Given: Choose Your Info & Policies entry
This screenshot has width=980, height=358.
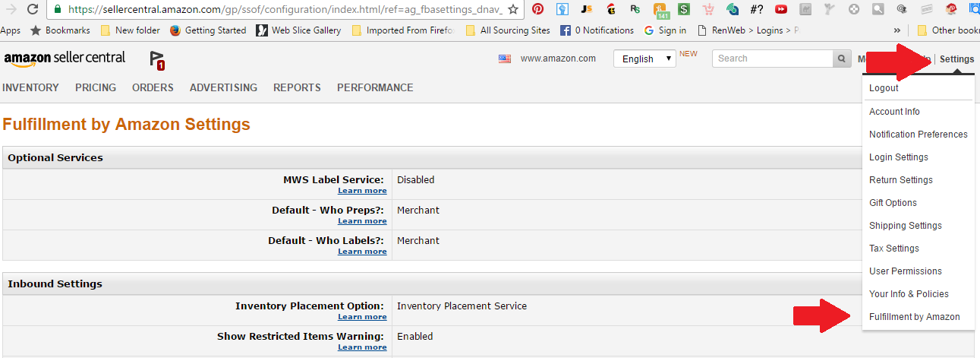Looking at the screenshot, I should coord(909,294).
